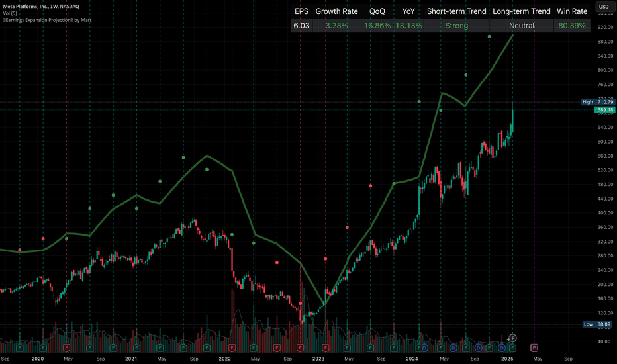
Task: Open the April 2024 earnings E marker
Action: click(x=440, y=348)
